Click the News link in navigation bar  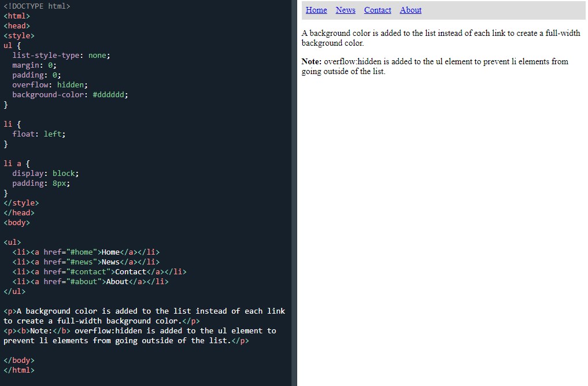(345, 10)
